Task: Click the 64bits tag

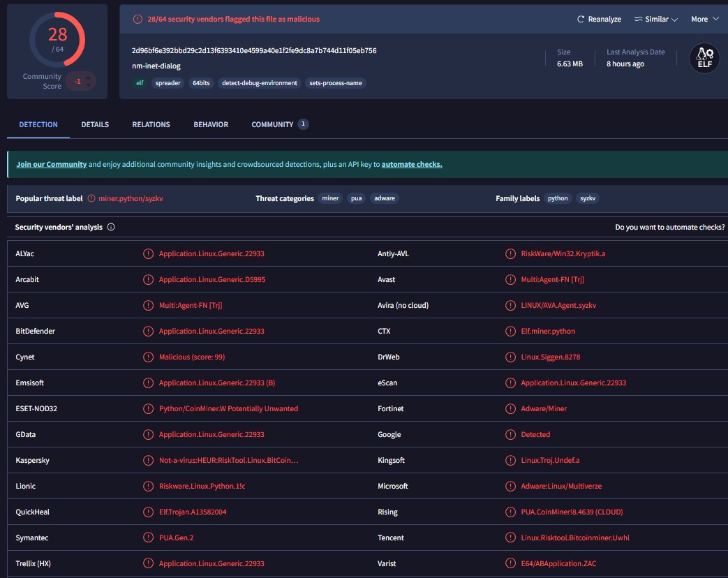Action: coord(201,83)
